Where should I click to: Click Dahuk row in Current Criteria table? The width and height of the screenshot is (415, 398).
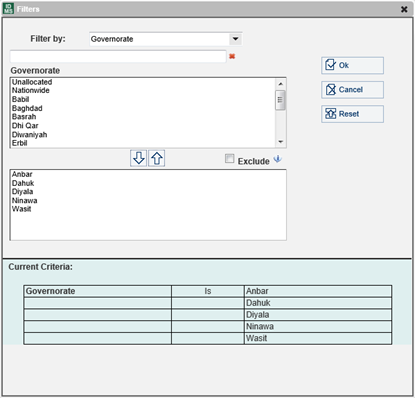click(x=318, y=303)
